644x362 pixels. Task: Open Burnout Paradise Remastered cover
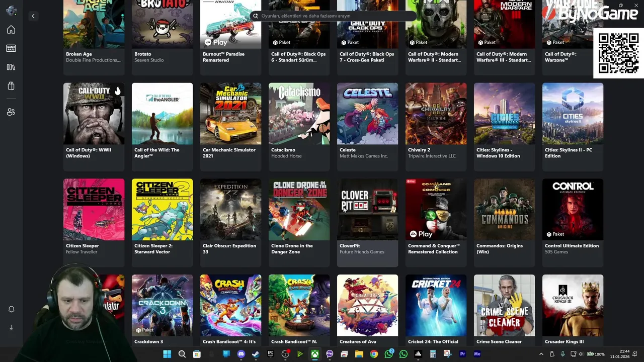coord(230,24)
